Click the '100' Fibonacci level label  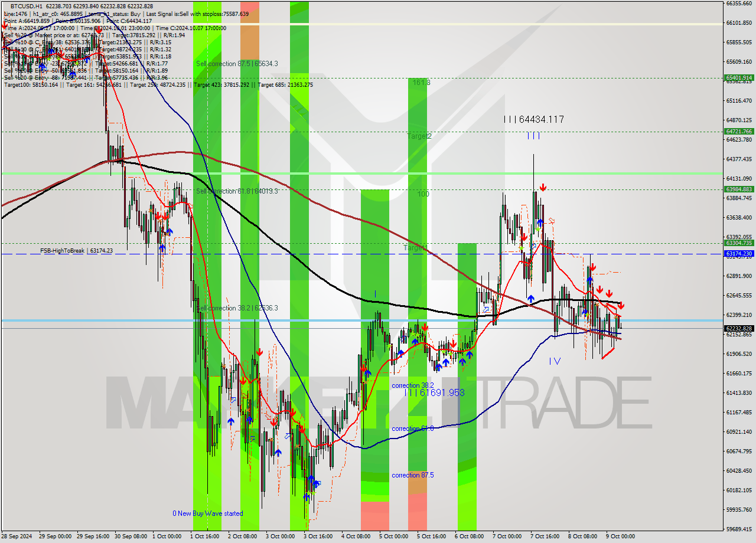[423, 194]
